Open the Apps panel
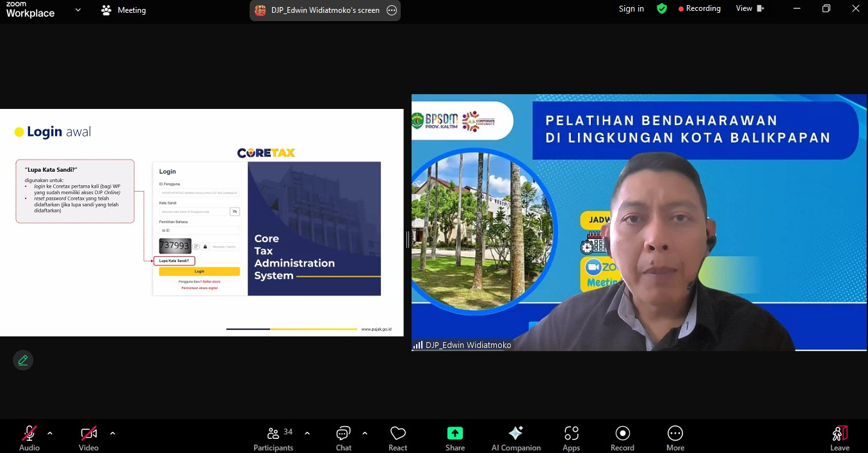Screen dimensions: 868x453 click(x=571, y=438)
